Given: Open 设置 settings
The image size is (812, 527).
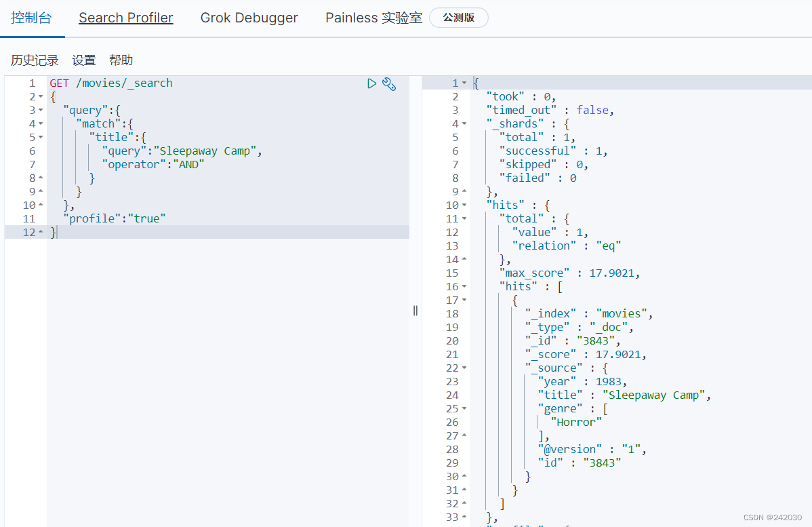Looking at the screenshot, I should tap(84, 60).
